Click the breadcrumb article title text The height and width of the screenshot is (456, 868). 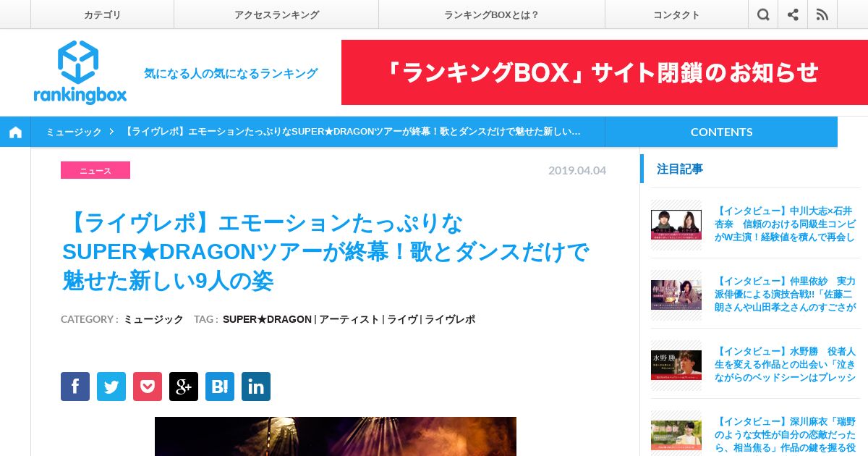coord(352,132)
